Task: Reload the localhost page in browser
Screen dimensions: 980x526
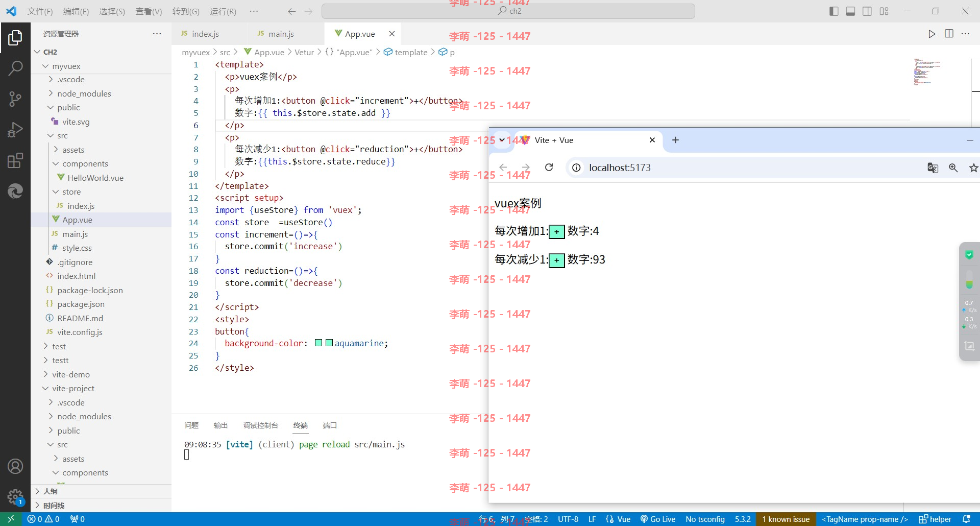Action: pos(549,168)
